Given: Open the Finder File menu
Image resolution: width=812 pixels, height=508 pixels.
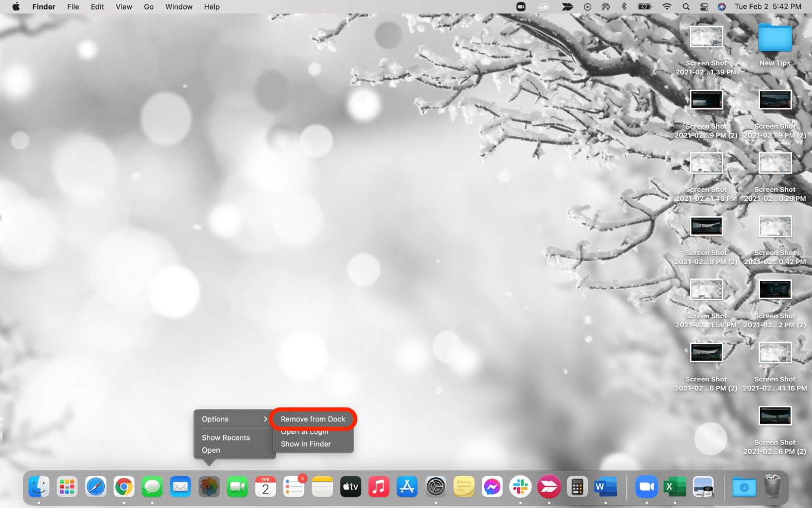Looking at the screenshot, I should pos(73,7).
